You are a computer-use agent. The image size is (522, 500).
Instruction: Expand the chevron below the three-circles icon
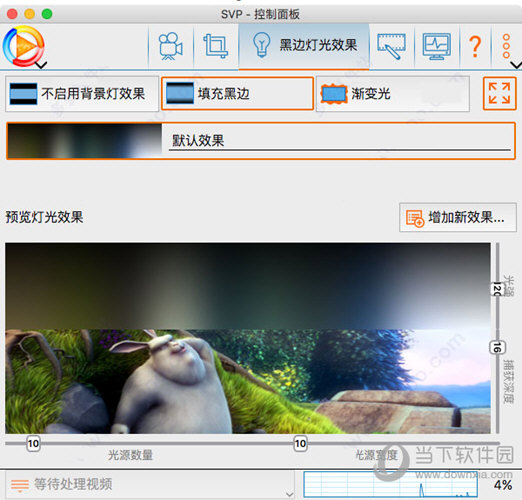516,65
